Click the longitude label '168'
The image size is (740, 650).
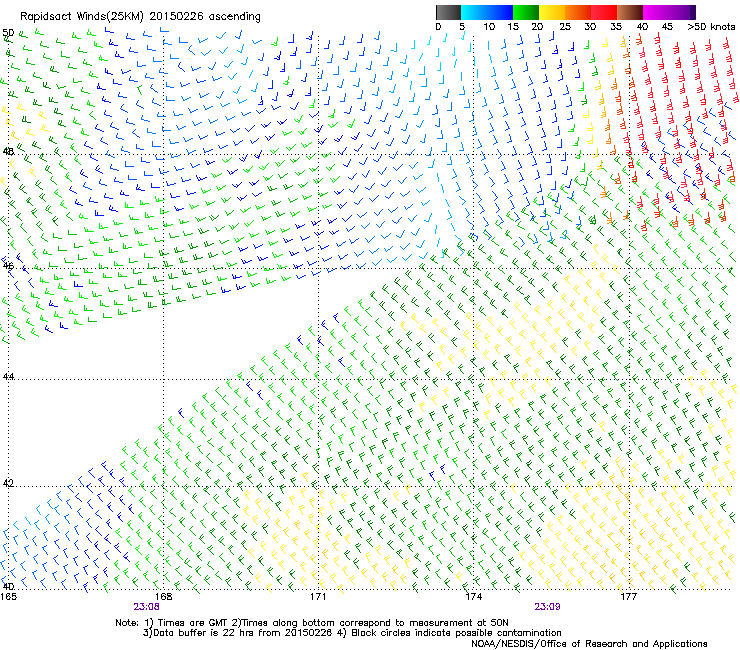click(x=163, y=597)
